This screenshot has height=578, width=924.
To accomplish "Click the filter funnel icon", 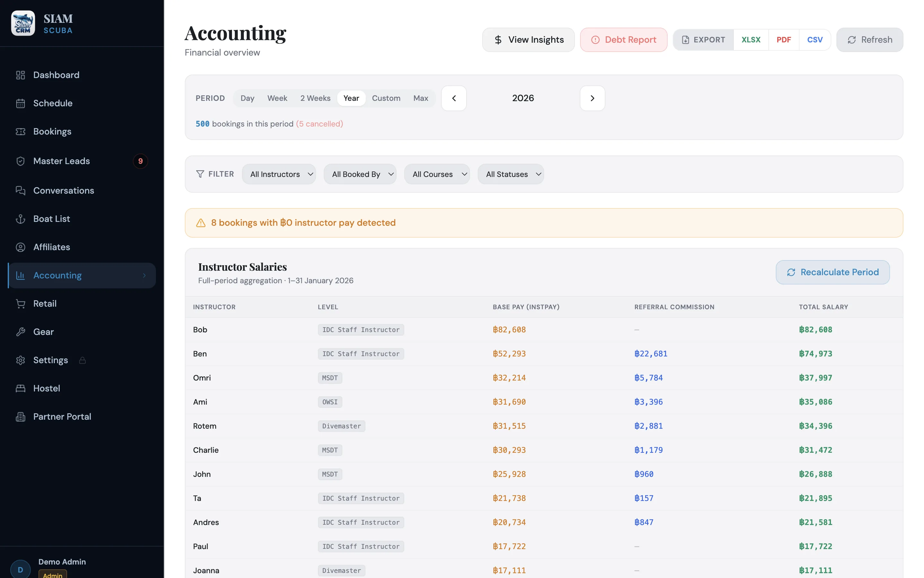I will point(200,174).
